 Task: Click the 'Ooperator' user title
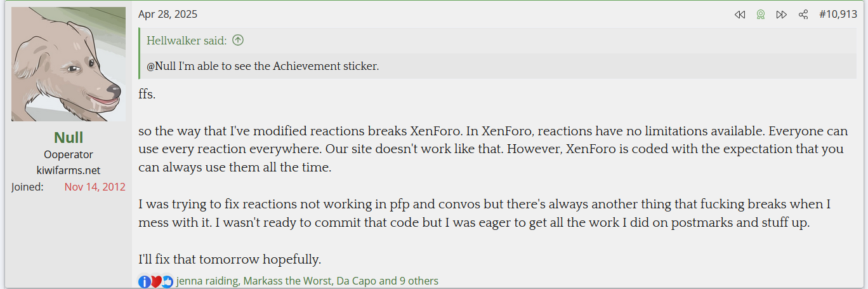(x=69, y=154)
